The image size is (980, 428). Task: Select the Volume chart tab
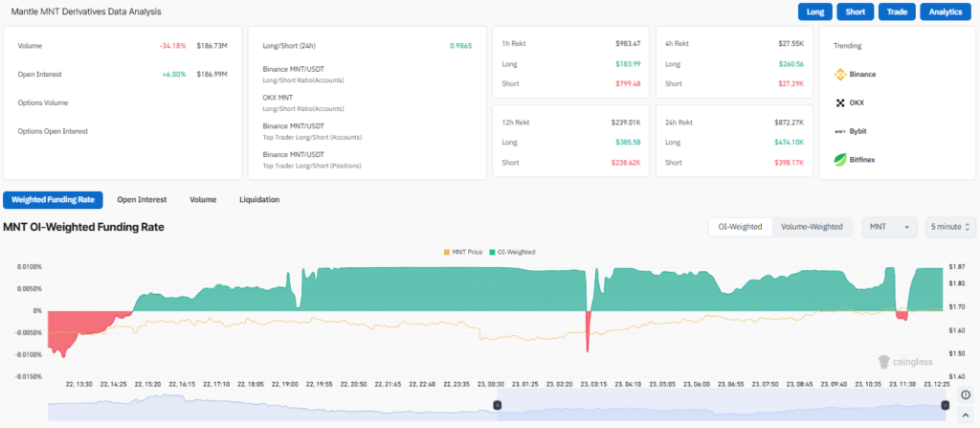coord(203,200)
